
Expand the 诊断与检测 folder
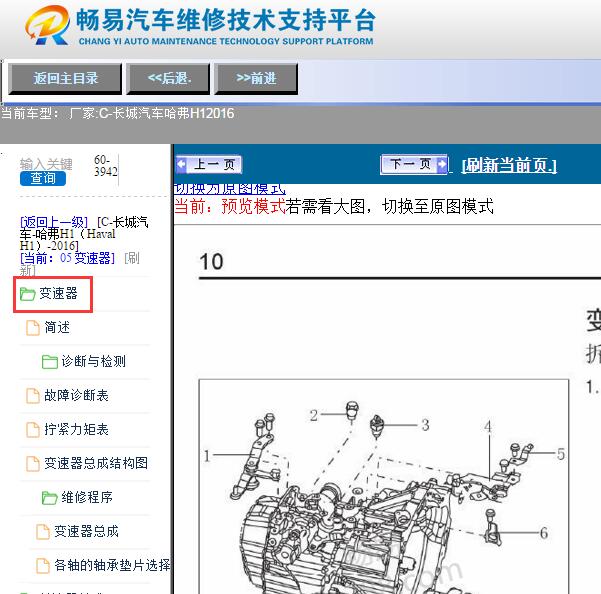coord(94,361)
